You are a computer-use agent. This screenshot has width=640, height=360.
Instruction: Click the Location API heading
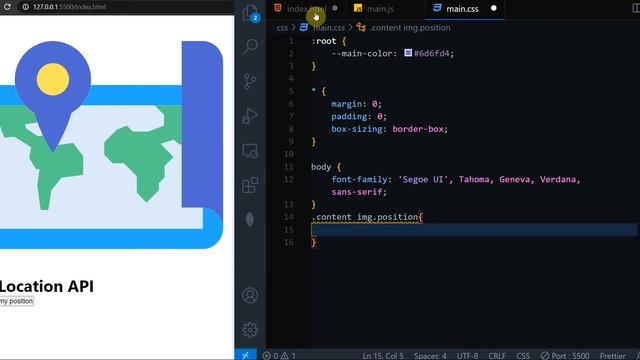pyautogui.click(x=47, y=287)
